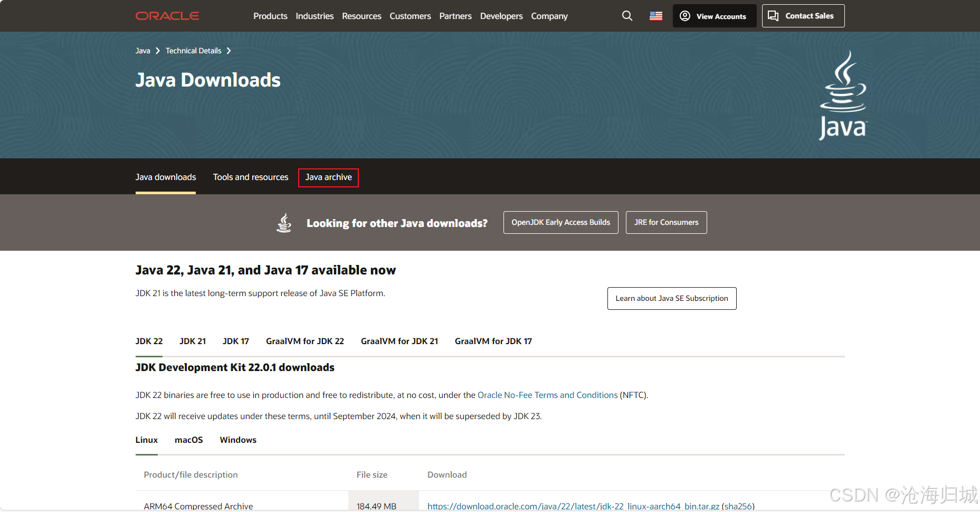Click the sha256 link for ARM64 archive
This screenshot has width=980, height=512.
point(738,506)
